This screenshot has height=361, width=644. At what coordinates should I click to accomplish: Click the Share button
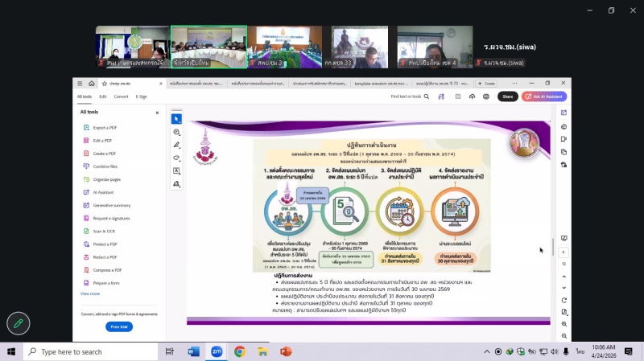(507, 96)
